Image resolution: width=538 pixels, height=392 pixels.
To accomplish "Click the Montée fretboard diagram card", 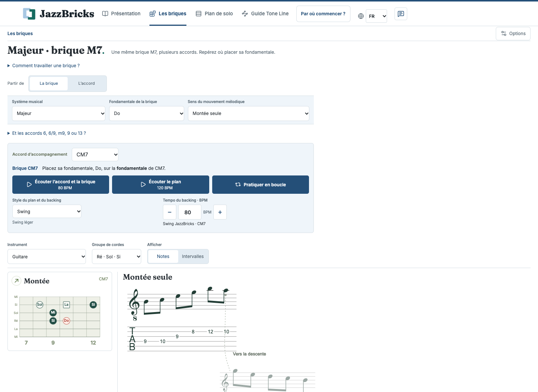I will click(60, 311).
